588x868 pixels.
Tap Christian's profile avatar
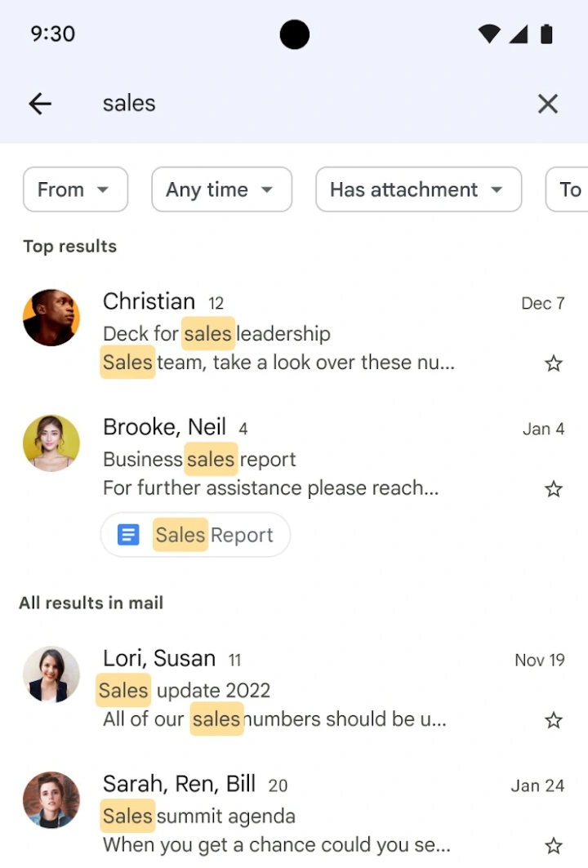51,317
